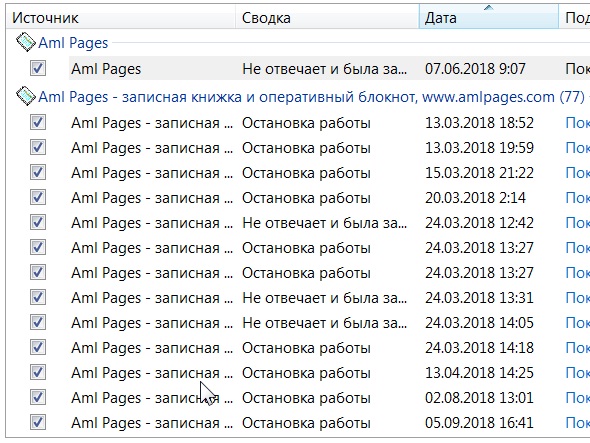
Task: Select source name in 02.08.2018 13:01 row
Action: (152, 398)
